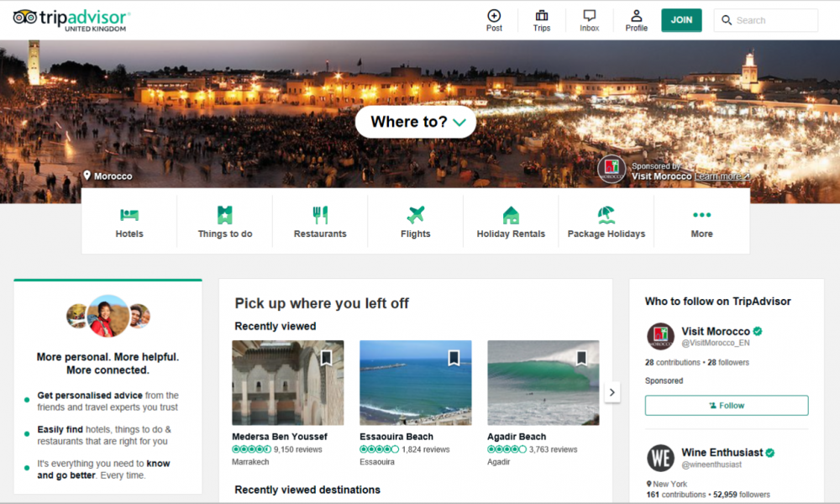The height and width of the screenshot is (504, 840).
Task: Click the Visit Morocco sponsor name on banner
Action: click(662, 176)
